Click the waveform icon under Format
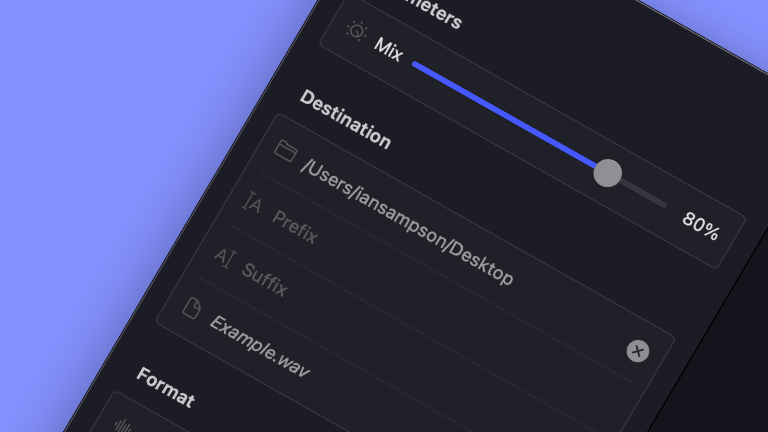 122,427
